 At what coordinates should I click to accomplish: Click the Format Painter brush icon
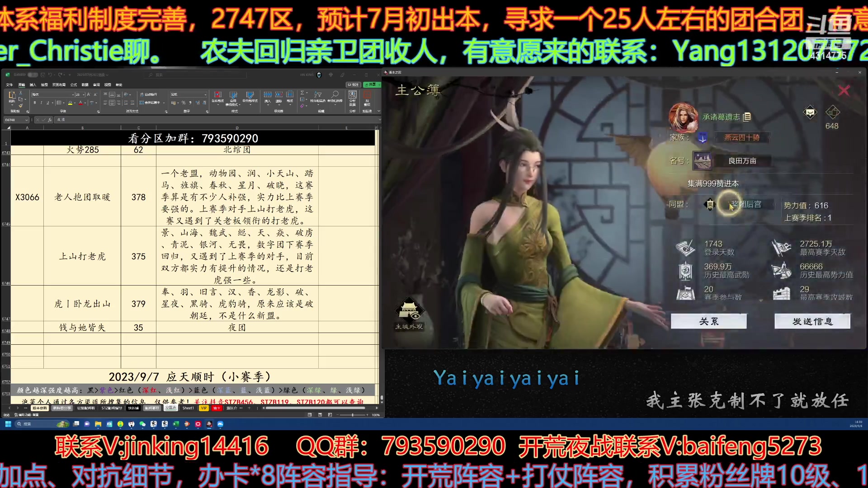21,106
